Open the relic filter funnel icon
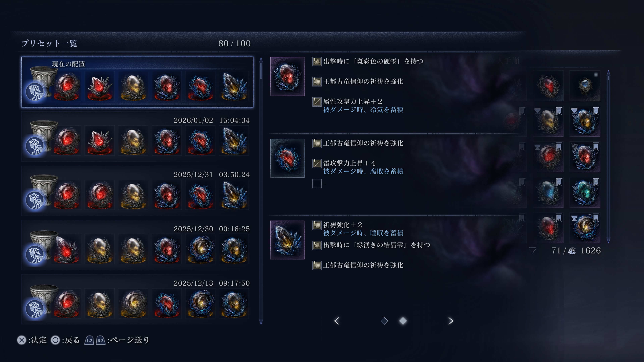This screenshot has height=362, width=644. [532, 251]
